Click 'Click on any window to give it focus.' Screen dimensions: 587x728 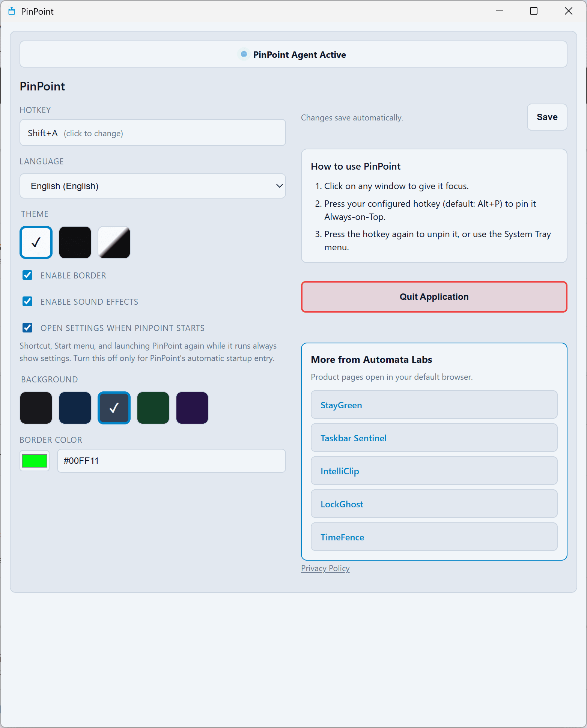click(x=396, y=186)
